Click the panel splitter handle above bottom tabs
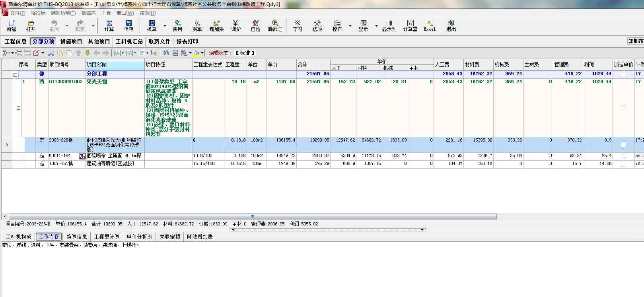This screenshot has width=644, height=297. tap(328, 230)
